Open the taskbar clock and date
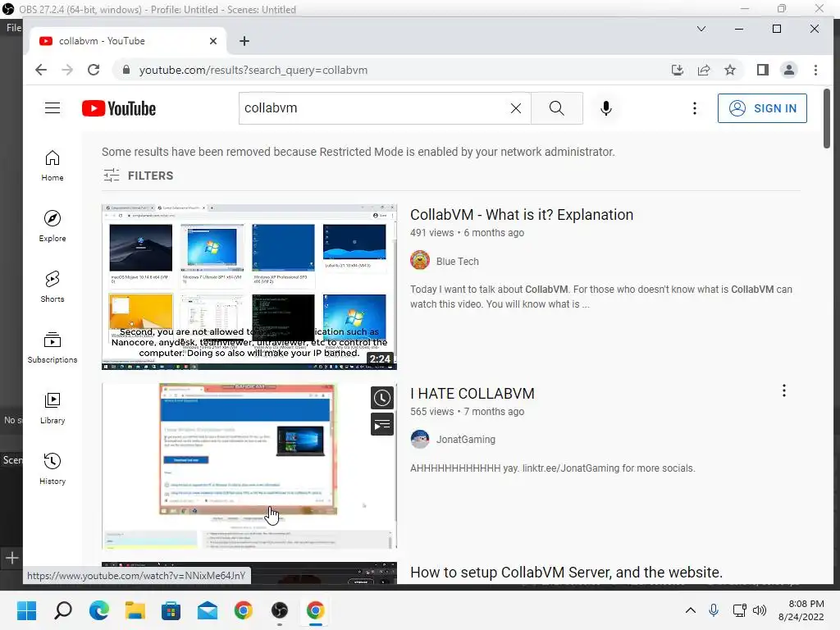 pyautogui.click(x=801, y=610)
